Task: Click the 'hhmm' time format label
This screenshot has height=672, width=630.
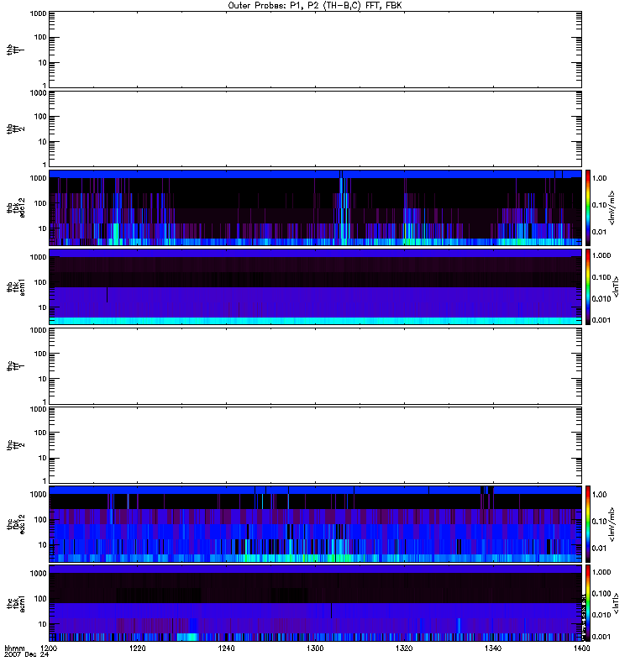Action: [14, 648]
